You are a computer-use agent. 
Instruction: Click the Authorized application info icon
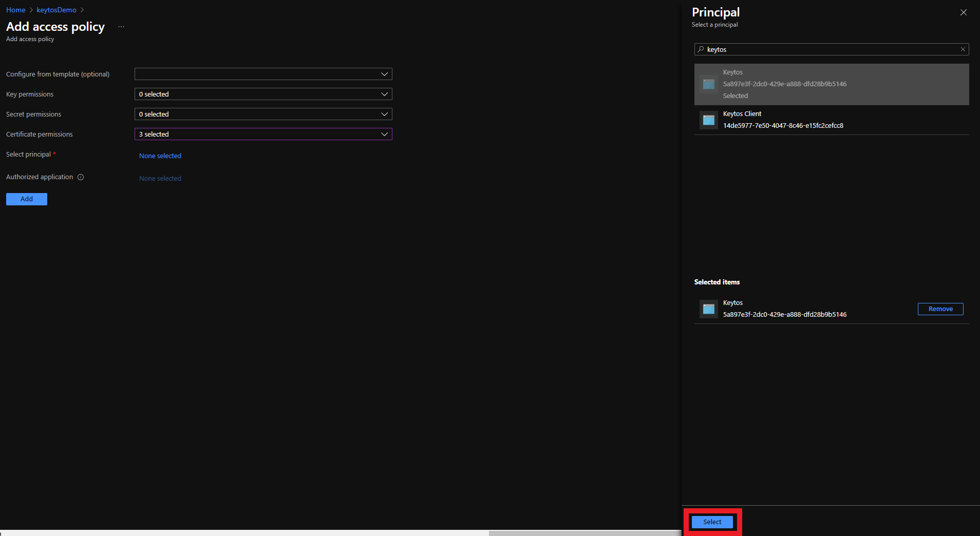click(81, 177)
